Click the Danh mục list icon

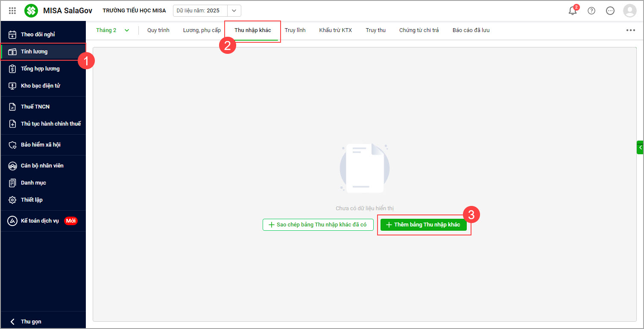pos(12,183)
